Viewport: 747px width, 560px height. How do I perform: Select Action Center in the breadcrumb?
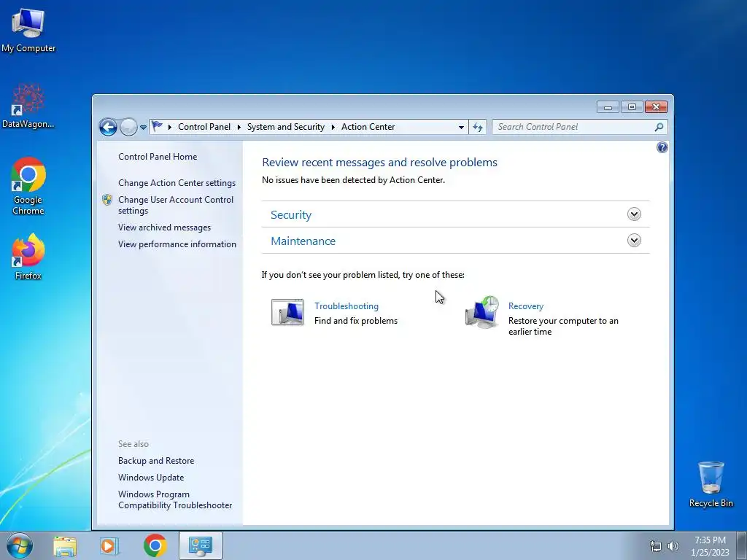pyautogui.click(x=368, y=127)
